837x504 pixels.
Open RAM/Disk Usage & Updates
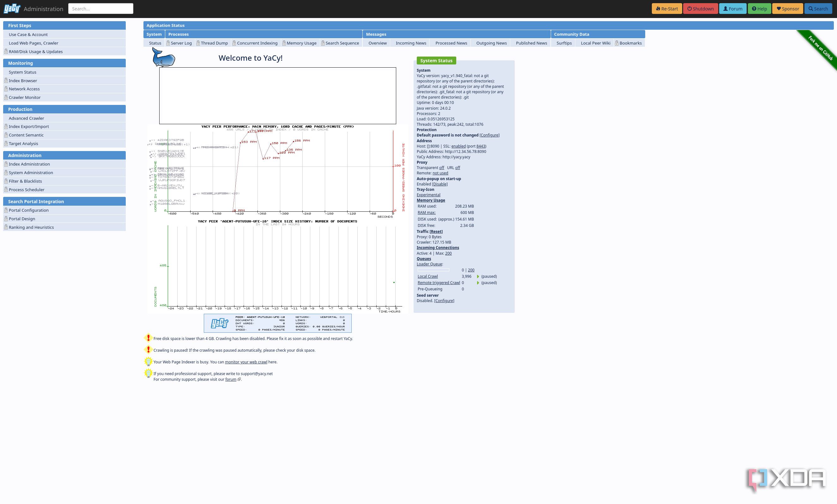click(x=64, y=52)
